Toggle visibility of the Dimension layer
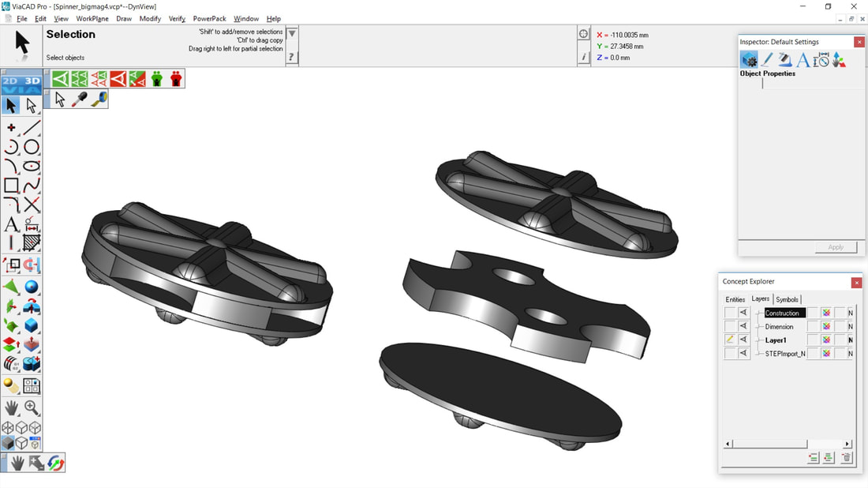Screen dimensions: 868x488 (x=743, y=326)
